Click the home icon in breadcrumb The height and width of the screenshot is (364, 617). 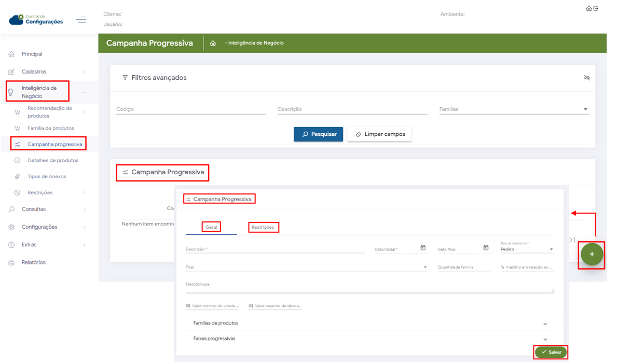(213, 44)
